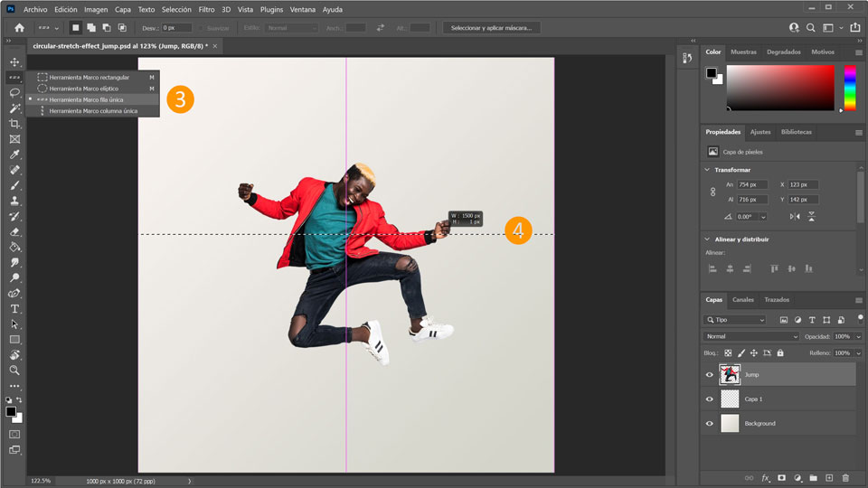Click the delete layer trash icon
Image resolution: width=868 pixels, height=488 pixels.
[x=845, y=477]
